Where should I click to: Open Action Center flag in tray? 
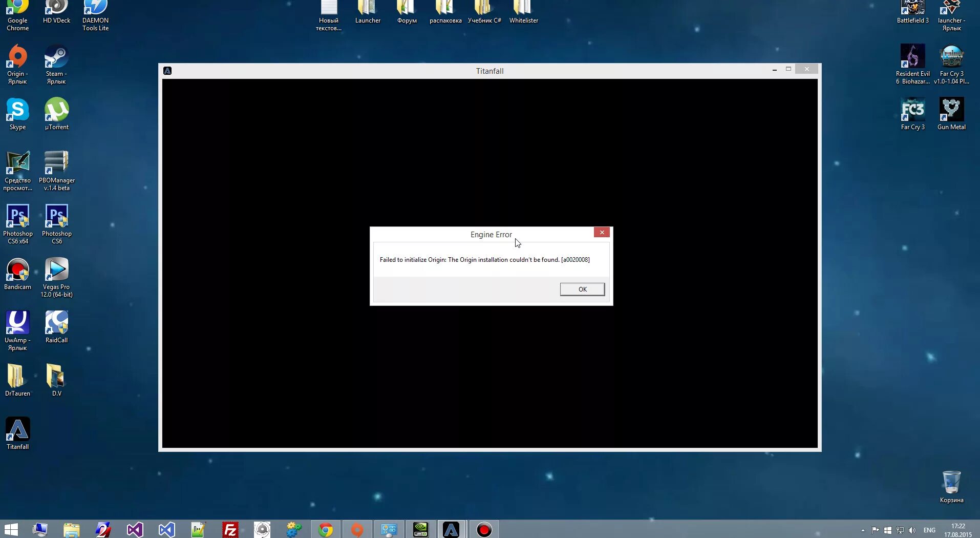(x=875, y=530)
